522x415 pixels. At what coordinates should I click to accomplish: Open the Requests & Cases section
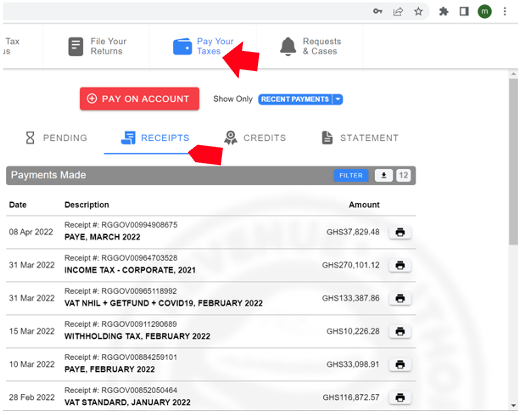pos(311,46)
